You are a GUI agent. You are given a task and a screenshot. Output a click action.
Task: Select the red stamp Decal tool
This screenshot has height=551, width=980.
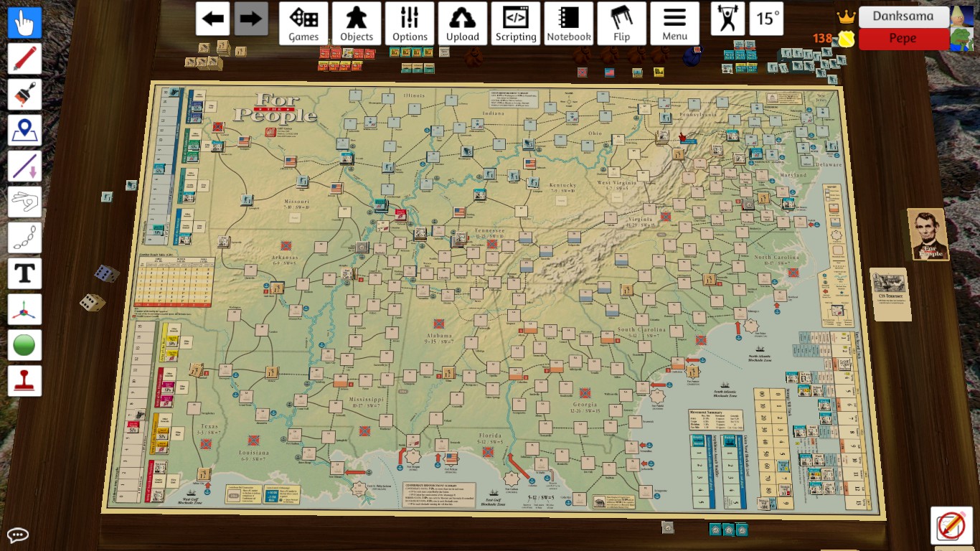pos(24,381)
